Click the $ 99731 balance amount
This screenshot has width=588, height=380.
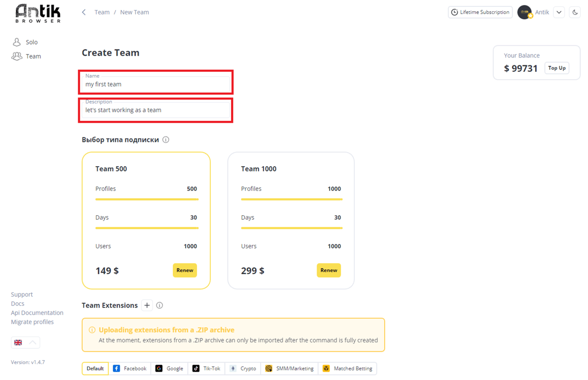pos(521,68)
